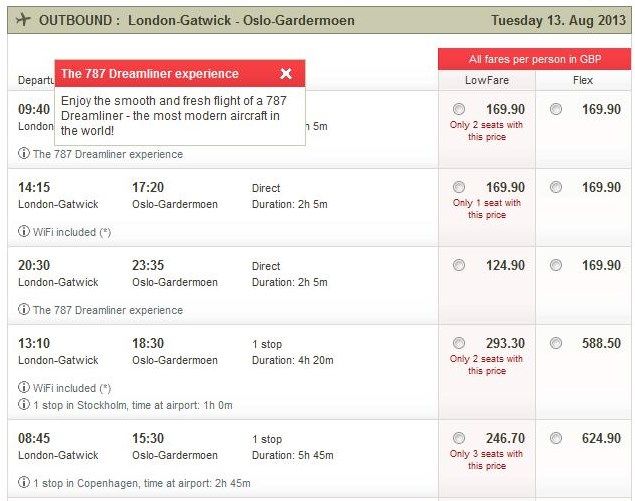Select LowFare 169.90 for 09:40 flight
Screen dimensions: 635x501
[x=459, y=109]
